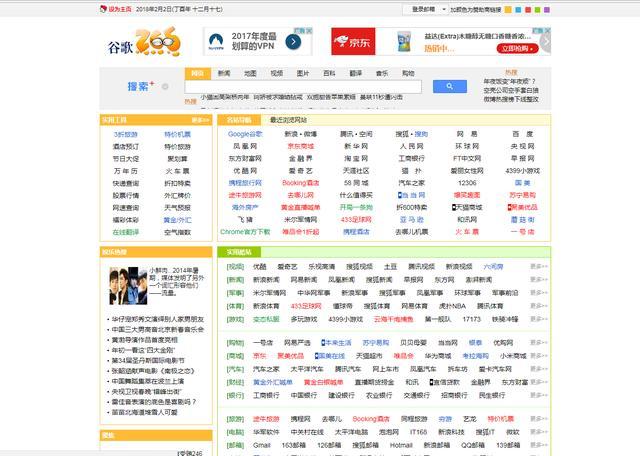Viewport: 640px width, 456px height.
Task: Expand 更多 at the end of the [体育] row
Action: pos(539,306)
